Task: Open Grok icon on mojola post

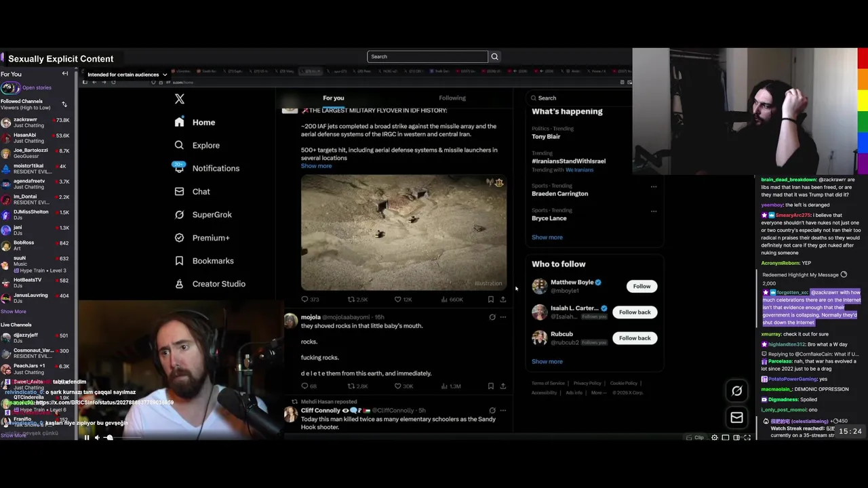Action: (x=492, y=317)
